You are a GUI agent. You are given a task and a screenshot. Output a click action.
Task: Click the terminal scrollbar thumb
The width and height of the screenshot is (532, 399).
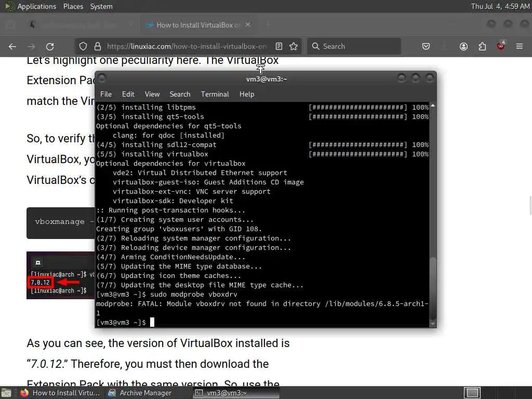(x=433, y=288)
